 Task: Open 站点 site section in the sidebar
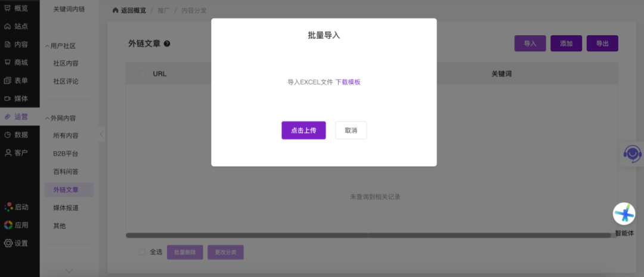click(17, 26)
